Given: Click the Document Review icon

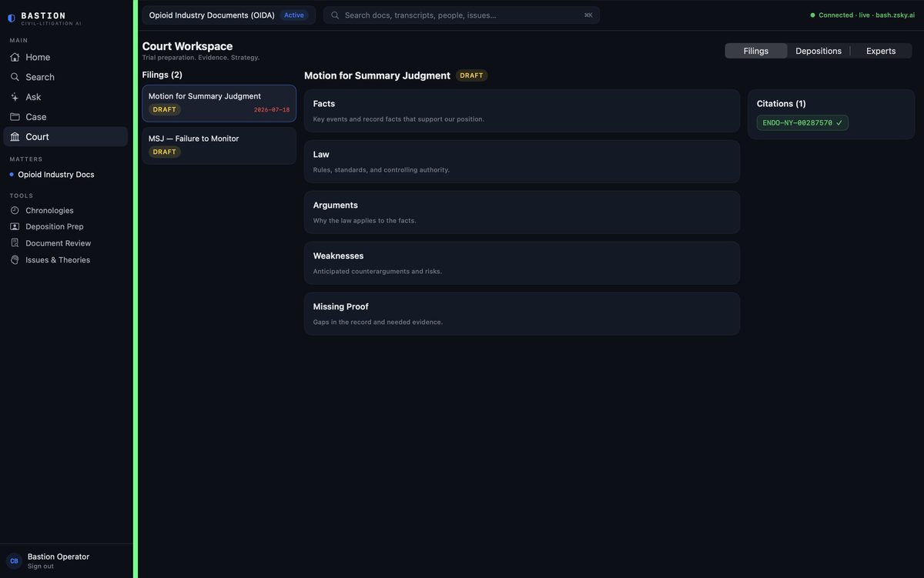Looking at the screenshot, I should [x=15, y=243].
